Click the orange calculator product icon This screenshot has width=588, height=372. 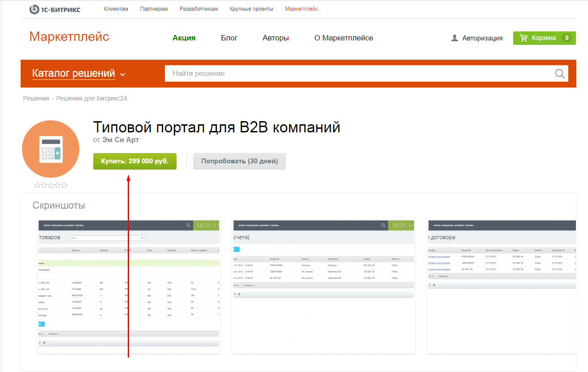tap(51, 149)
